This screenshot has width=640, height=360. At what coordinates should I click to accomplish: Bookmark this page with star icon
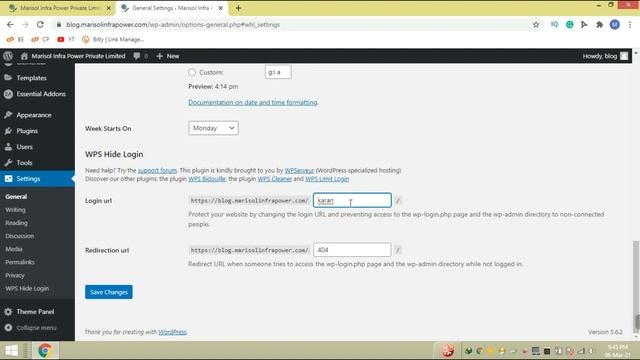(x=536, y=24)
